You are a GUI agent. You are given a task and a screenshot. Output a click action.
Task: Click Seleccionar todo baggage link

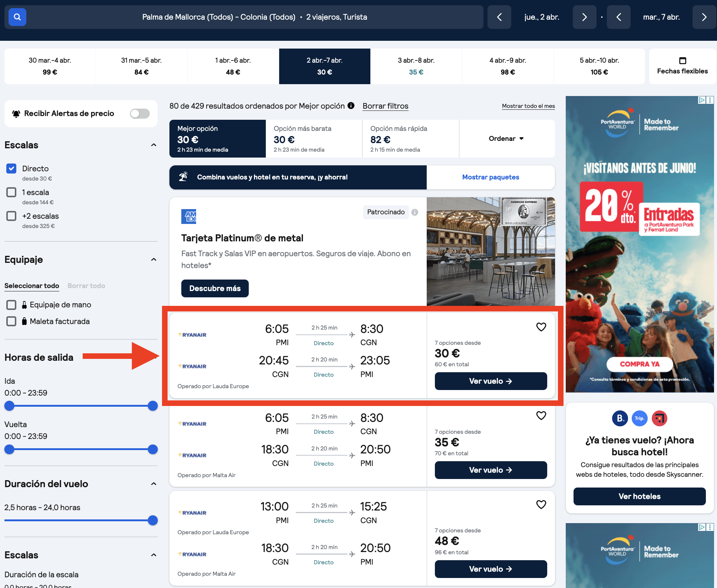pyautogui.click(x=32, y=286)
